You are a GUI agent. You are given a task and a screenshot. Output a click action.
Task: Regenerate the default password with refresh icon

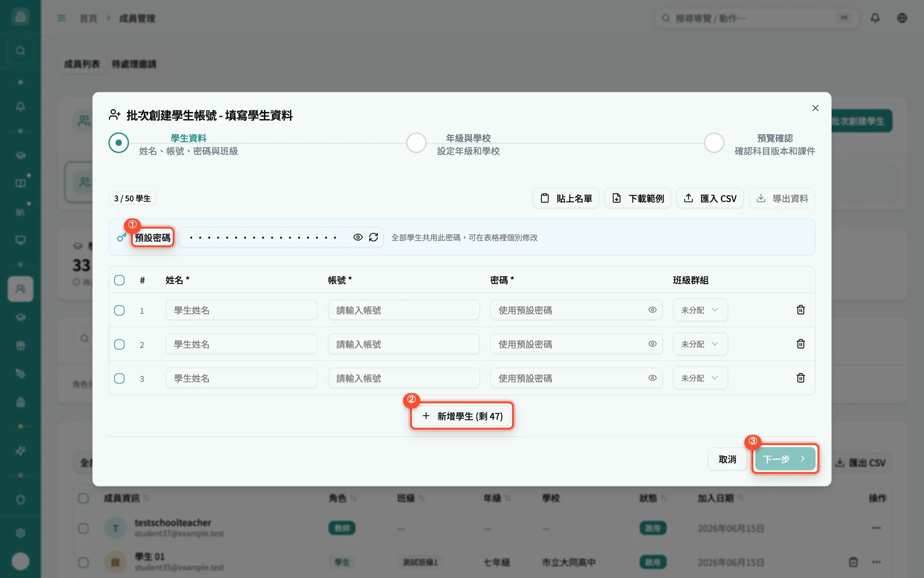tap(373, 237)
